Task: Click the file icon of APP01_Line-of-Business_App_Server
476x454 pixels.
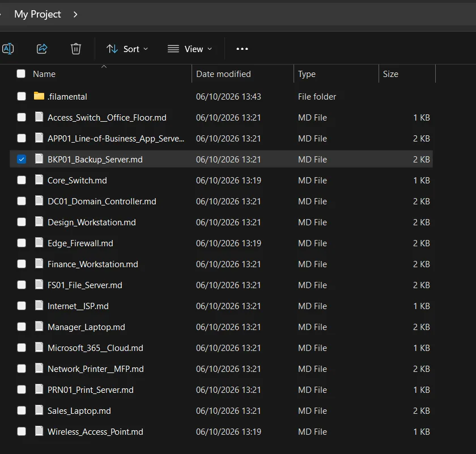Action: click(x=39, y=138)
